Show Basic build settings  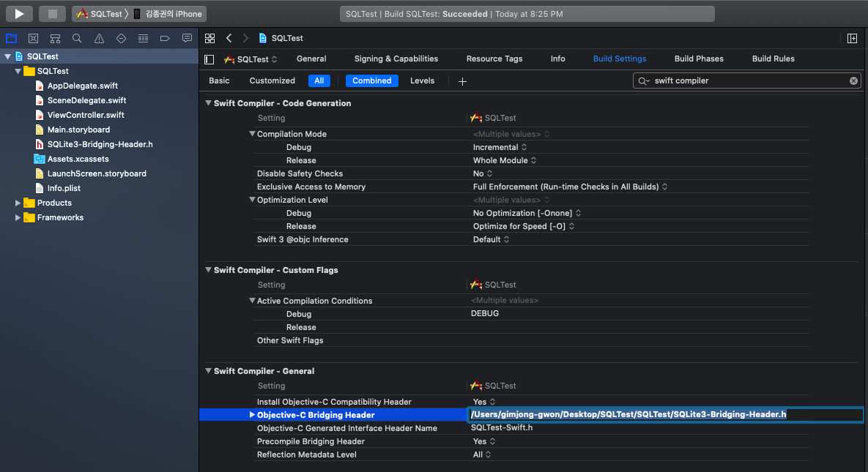(219, 80)
